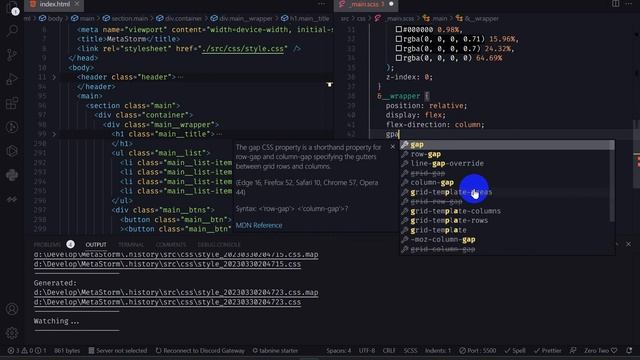Open Explorer in the activity bar
Viewport: 640px width, 360px height.
[x=12, y=7]
